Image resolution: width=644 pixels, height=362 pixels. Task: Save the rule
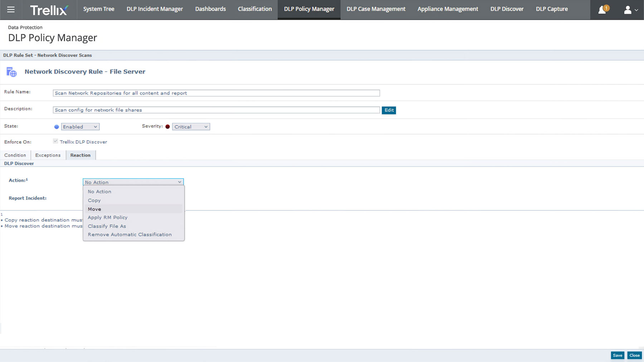617,355
